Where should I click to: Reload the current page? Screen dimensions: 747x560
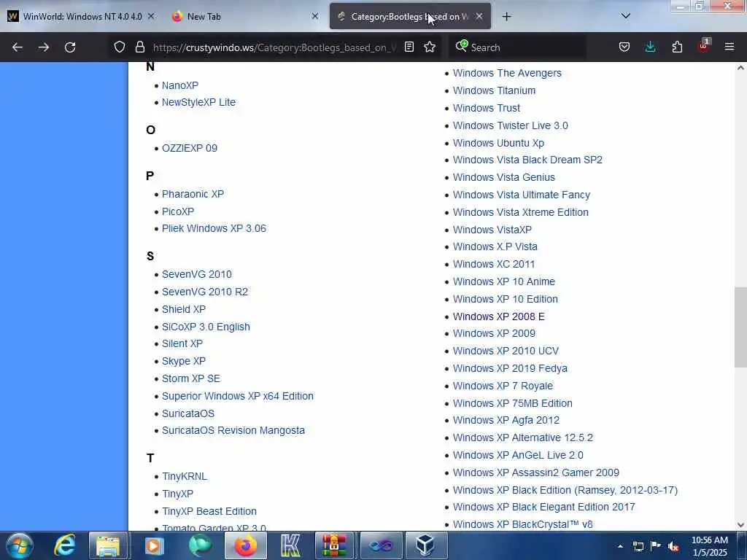click(70, 47)
